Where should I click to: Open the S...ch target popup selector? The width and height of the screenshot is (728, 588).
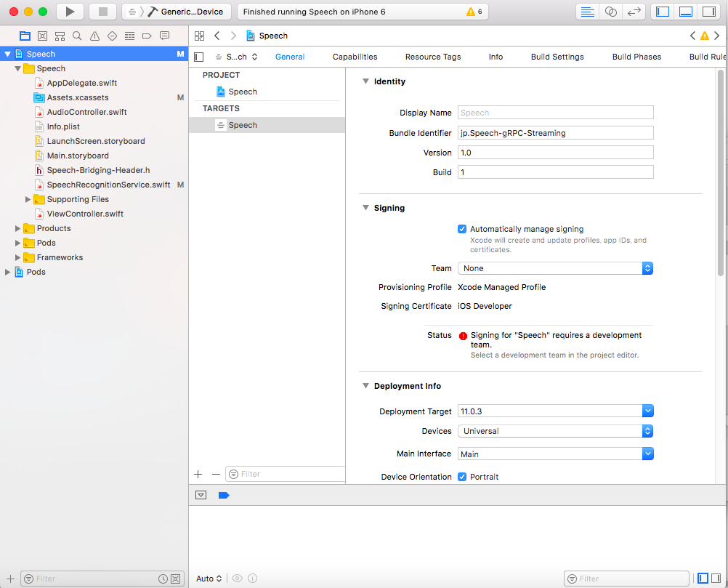pyautogui.click(x=236, y=57)
